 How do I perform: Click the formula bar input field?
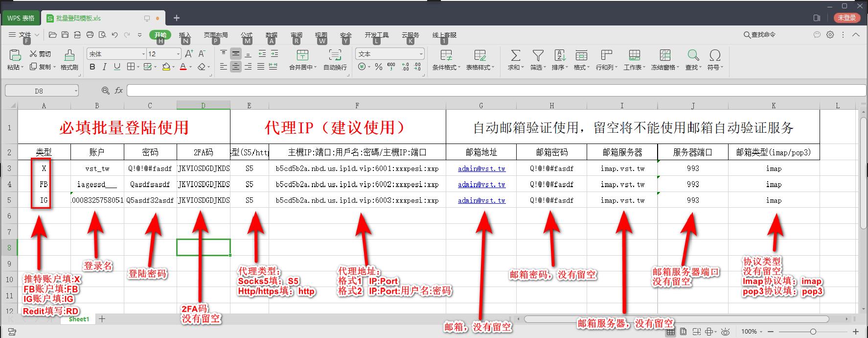point(496,91)
